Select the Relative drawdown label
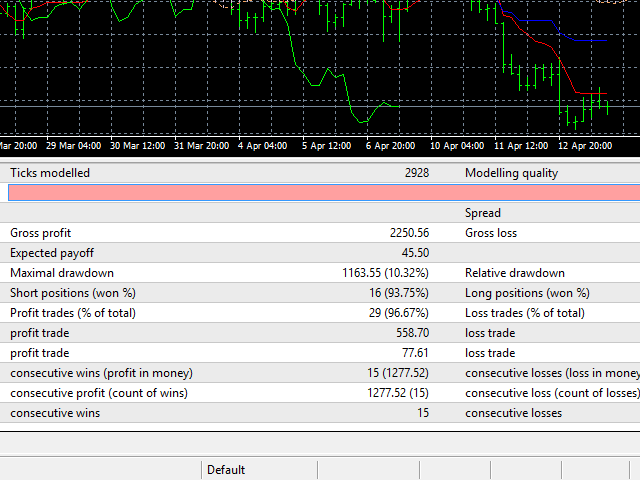 pos(515,273)
